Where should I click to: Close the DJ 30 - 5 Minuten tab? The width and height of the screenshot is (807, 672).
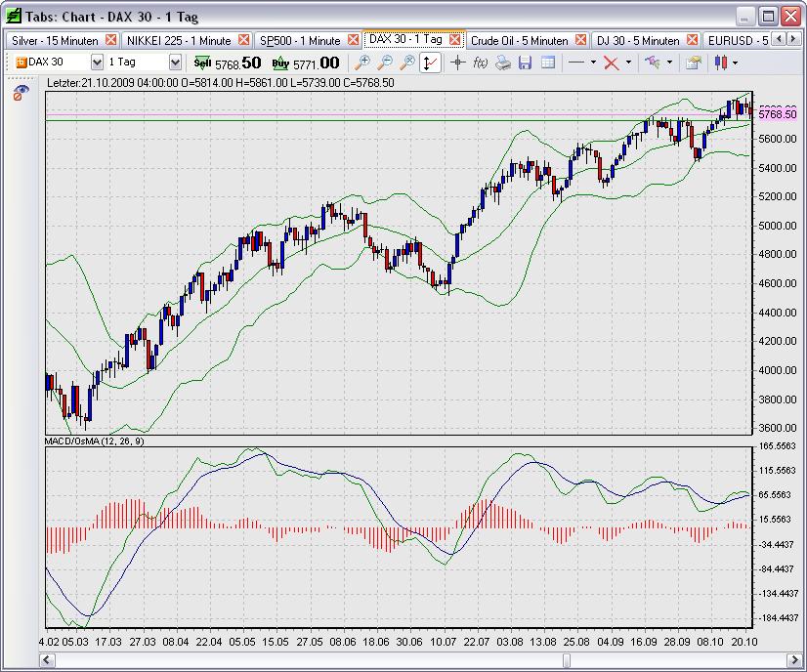tap(693, 40)
